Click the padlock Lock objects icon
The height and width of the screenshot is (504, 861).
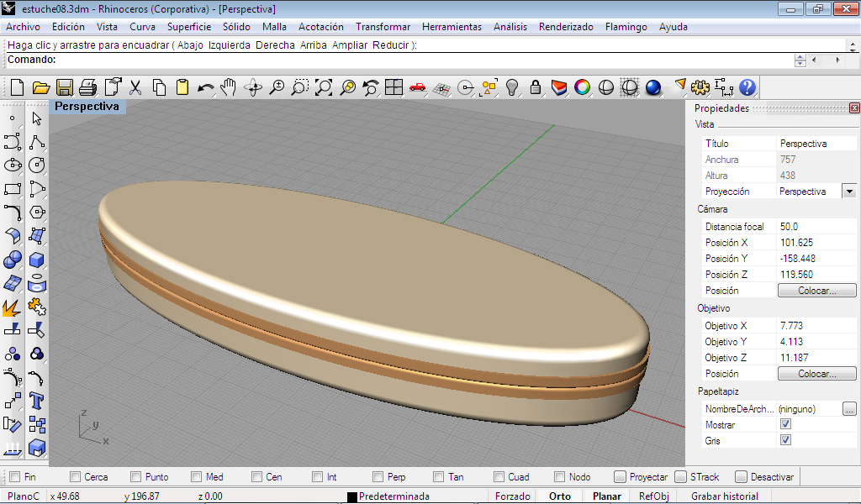click(x=535, y=87)
